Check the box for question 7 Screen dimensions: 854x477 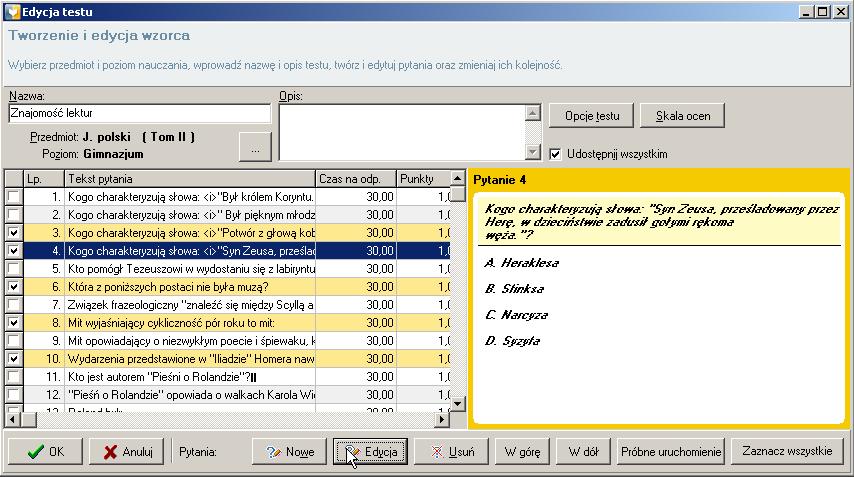(x=14, y=304)
